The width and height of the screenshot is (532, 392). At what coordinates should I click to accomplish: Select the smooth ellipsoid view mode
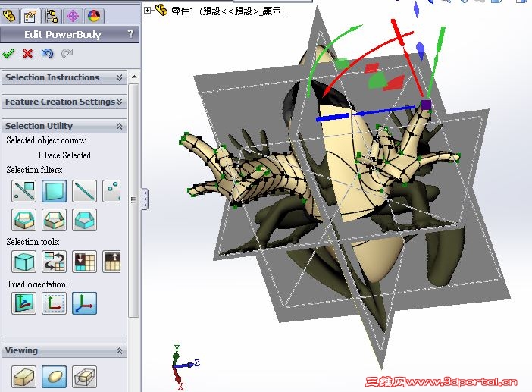pyautogui.click(x=54, y=377)
